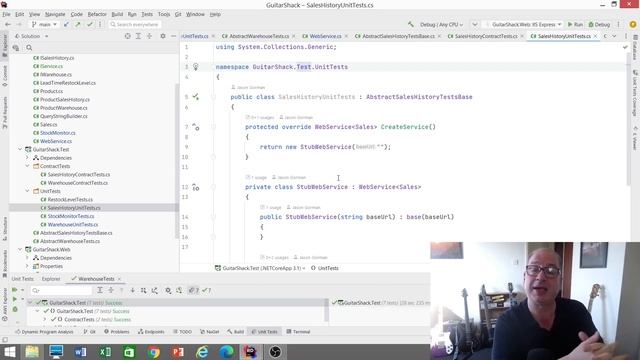
Task: Click the file inspection checkmark above the editor scrollbar
Action: click(625, 47)
